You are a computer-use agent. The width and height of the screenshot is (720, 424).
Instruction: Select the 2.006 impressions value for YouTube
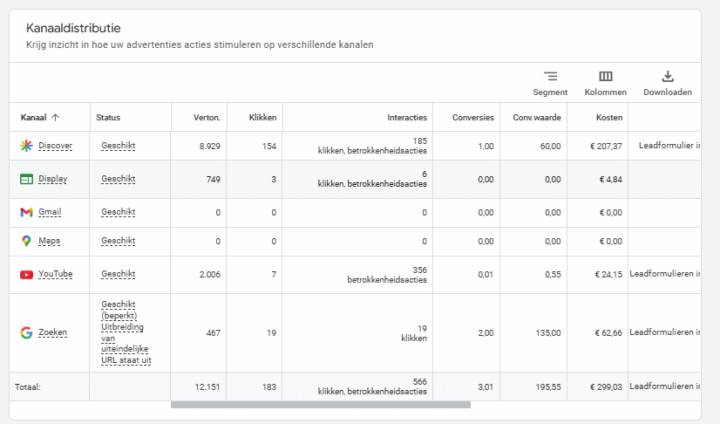coord(210,274)
